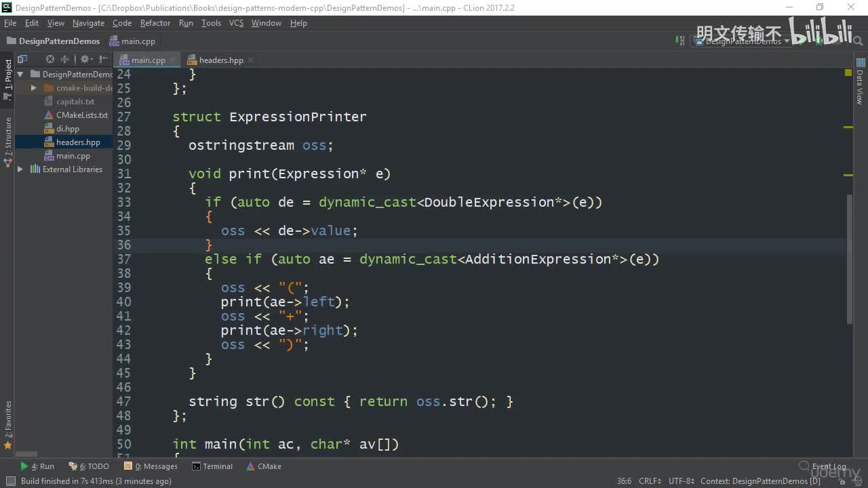The width and height of the screenshot is (868, 488).
Task: Click the Build hammer icon with binary digits
Action: (682, 41)
